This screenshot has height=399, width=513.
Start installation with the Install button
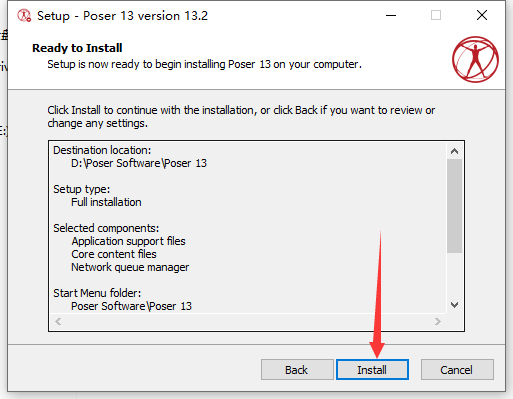coord(372,370)
